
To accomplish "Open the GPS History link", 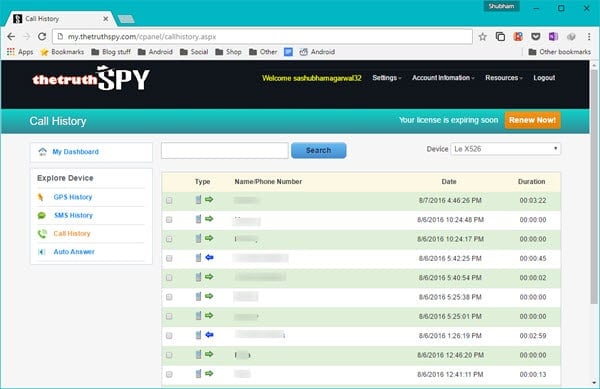I will [73, 197].
